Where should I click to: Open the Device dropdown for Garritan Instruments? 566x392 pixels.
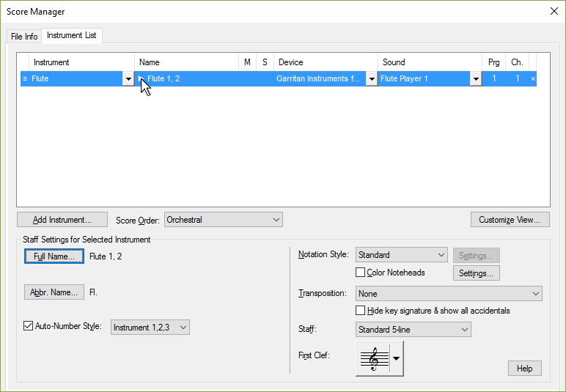[372, 79]
